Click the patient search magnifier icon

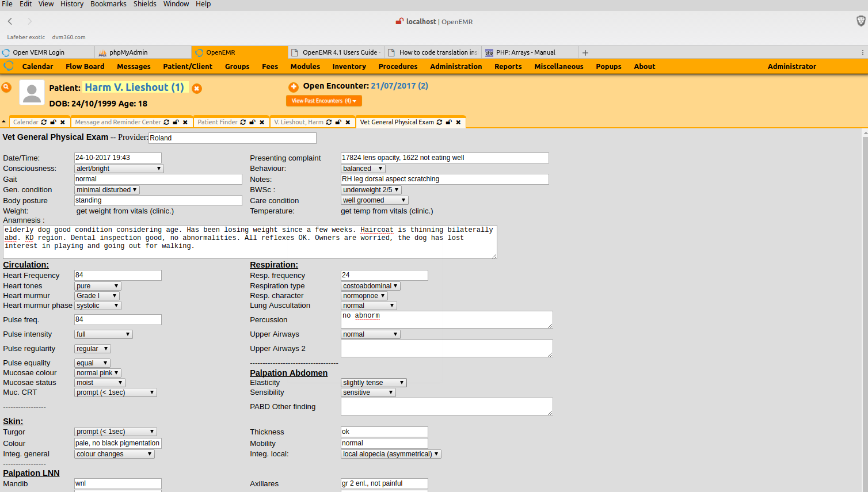click(x=6, y=87)
